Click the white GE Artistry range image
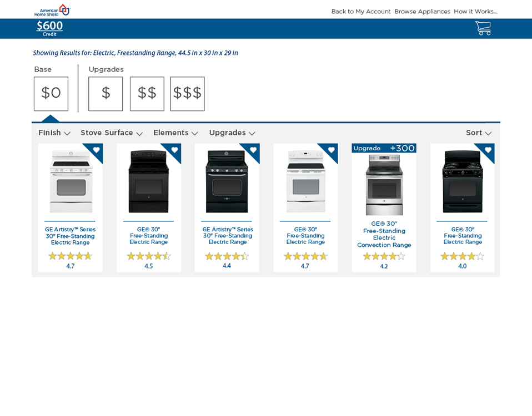Image resolution: width=532 pixels, height=416 pixels. tap(71, 182)
